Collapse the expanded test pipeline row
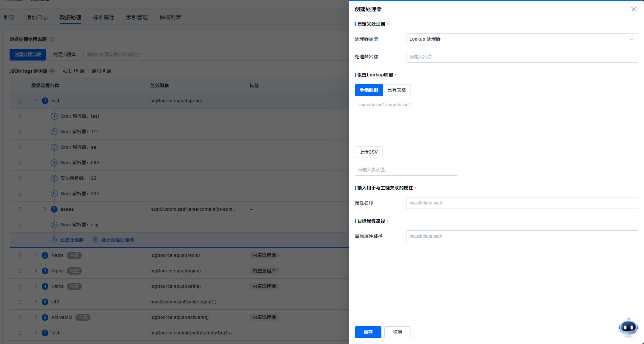This screenshot has width=644, height=344. tap(36, 101)
